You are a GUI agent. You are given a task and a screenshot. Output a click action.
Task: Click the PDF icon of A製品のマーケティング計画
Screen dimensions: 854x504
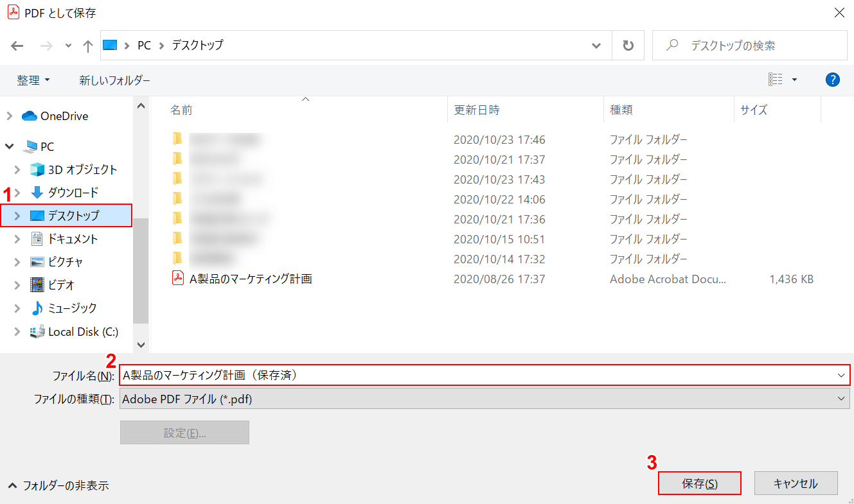coord(177,279)
